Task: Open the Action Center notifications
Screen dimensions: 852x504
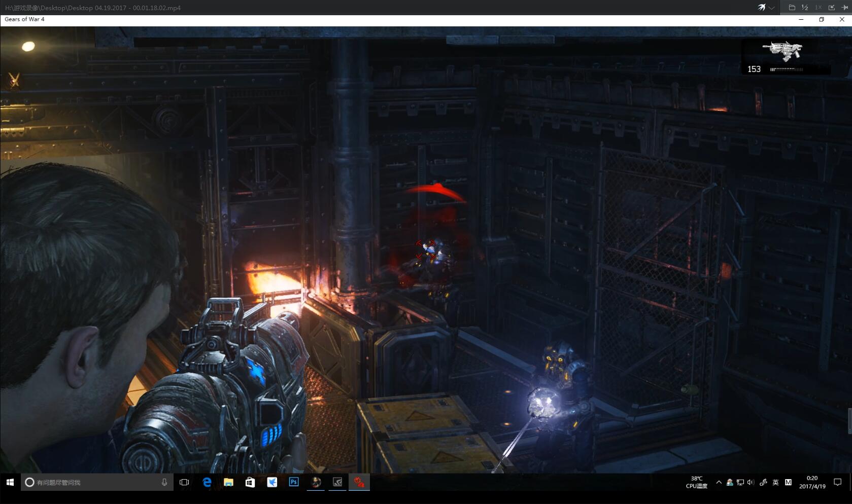Action: (x=838, y=482)
